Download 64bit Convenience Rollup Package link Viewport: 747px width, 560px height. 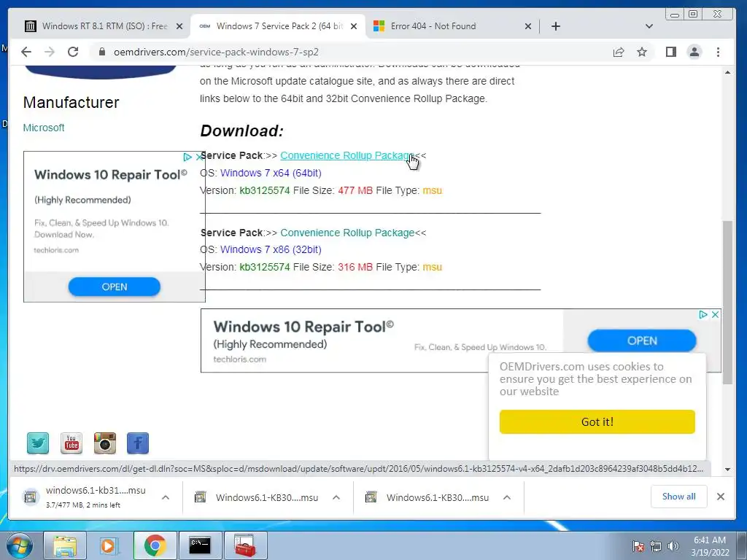(347, 156)
